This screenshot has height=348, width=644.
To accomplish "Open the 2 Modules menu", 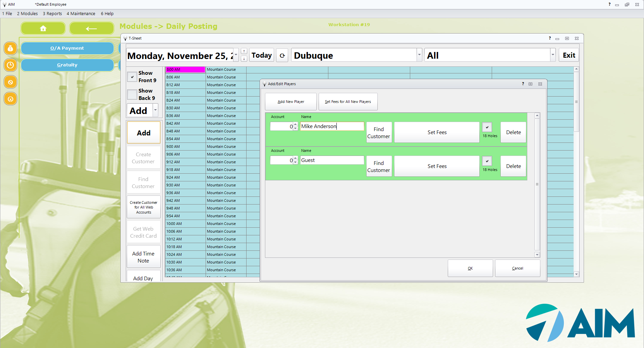I will [x=27, y=13].
